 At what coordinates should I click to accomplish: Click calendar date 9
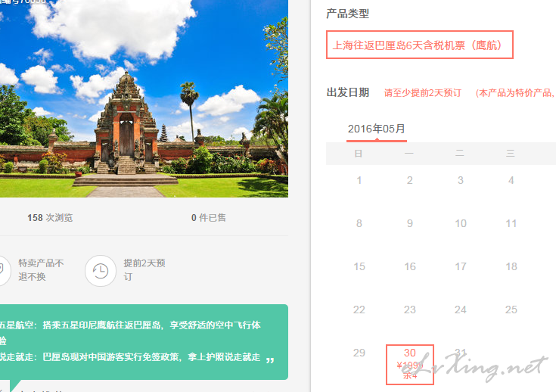[x=410, y=223]
